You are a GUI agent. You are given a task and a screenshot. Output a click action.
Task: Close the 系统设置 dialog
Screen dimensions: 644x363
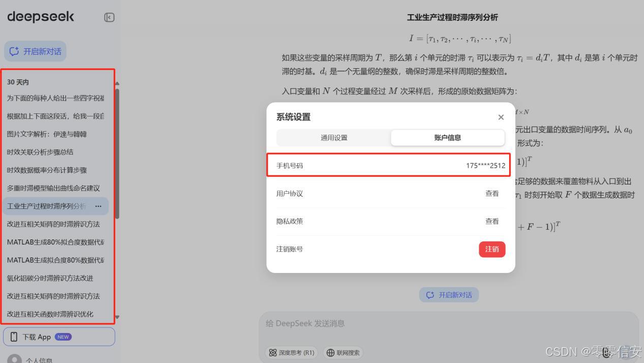501,117
